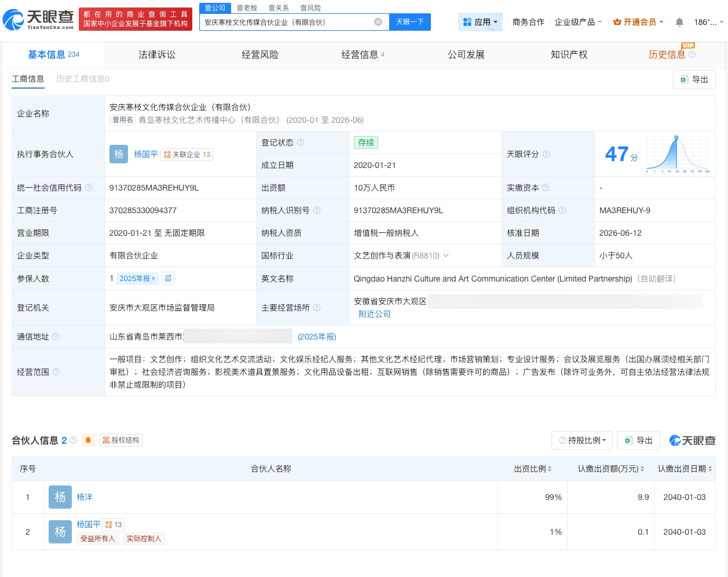Click the 受益所有人 tag
728x577 pixels.
point(98,539)
